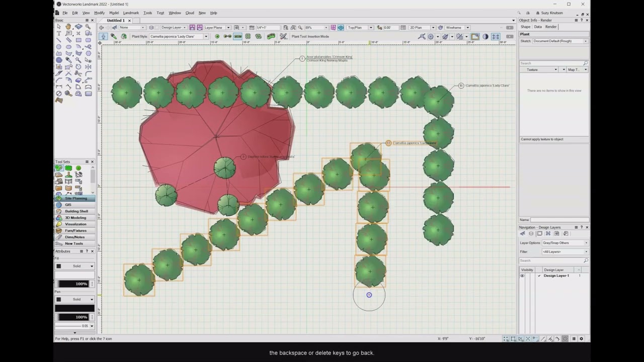The width and height of the screenshot is (644, 362).
Task: Open the File menu
Action: click(x=64, y=13)
